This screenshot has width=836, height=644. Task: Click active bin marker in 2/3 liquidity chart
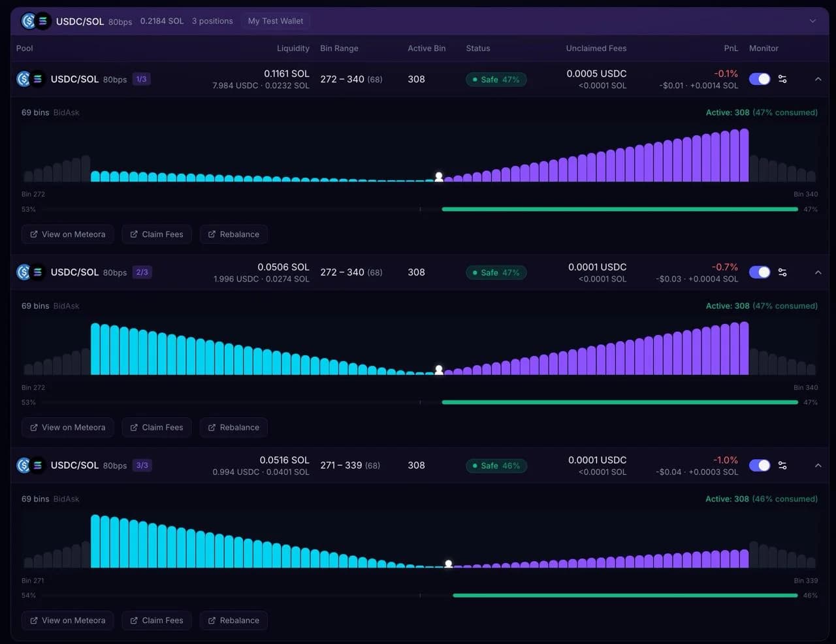pos(439,370)
